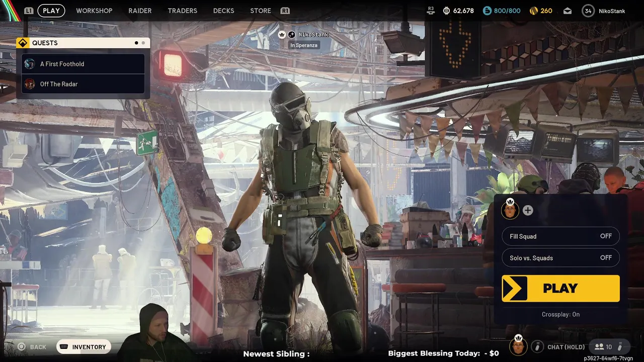Click the yellow PLAY button
644x362 pixels.
(560, 288)
